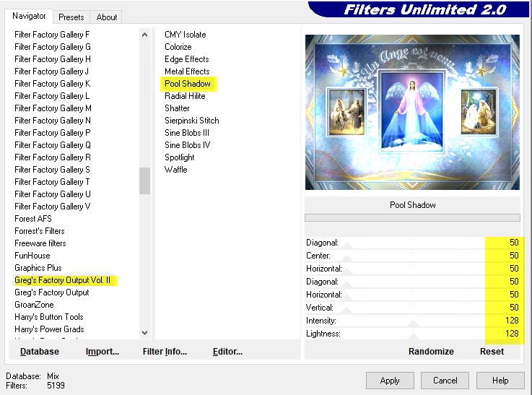Select Filter Factory Gallery F
This screenshot has width=532, height=395.
(52, 35)
